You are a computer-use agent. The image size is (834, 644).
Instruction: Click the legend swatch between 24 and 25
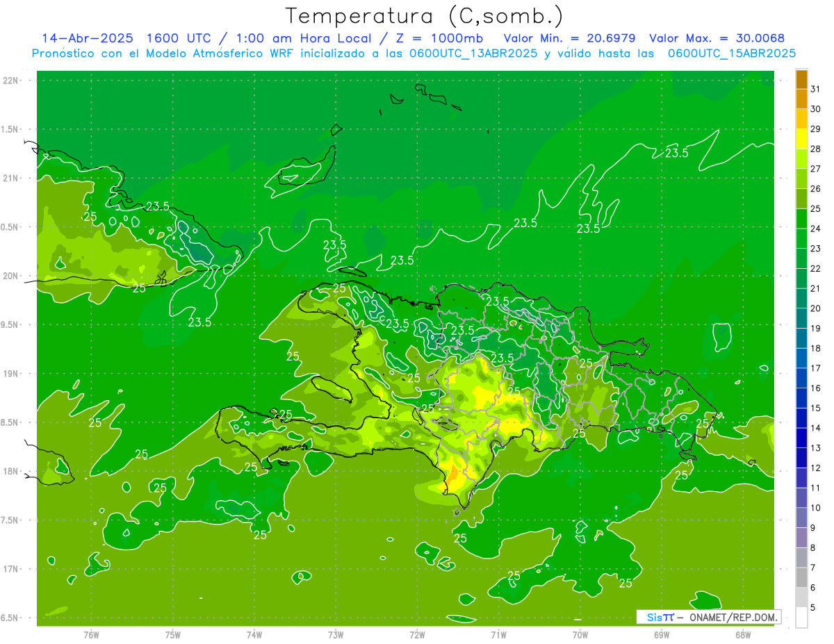click(801, 219)
